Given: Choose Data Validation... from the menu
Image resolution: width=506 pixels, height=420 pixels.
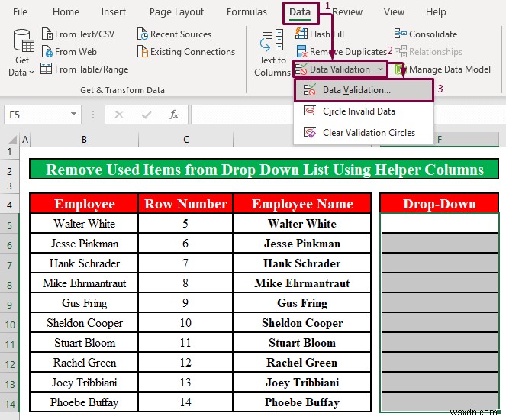Looking at the screenshot, I should (363, 90).
